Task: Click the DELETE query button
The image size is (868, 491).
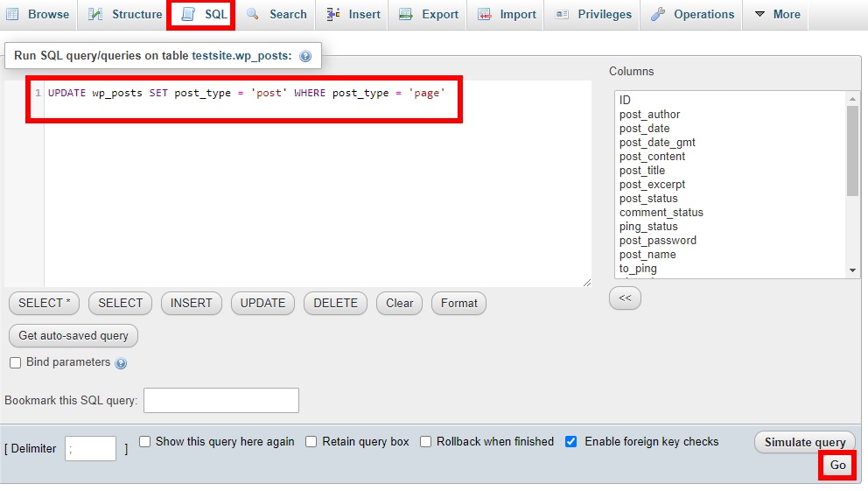Action: [x=335, y=304]
